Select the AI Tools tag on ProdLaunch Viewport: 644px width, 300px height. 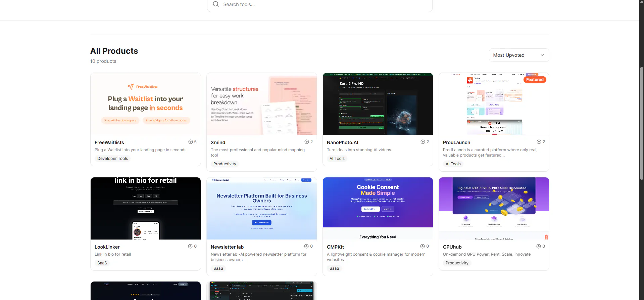pos(453,164)
